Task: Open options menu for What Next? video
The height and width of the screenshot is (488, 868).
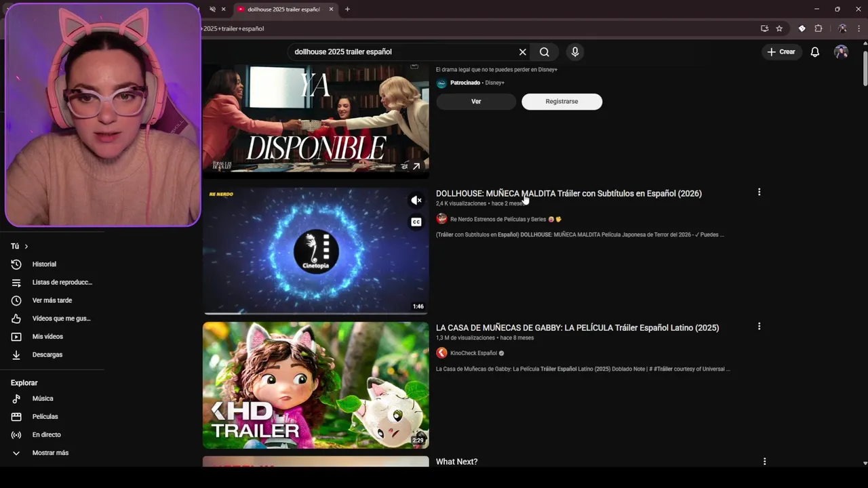Action: 764,462
